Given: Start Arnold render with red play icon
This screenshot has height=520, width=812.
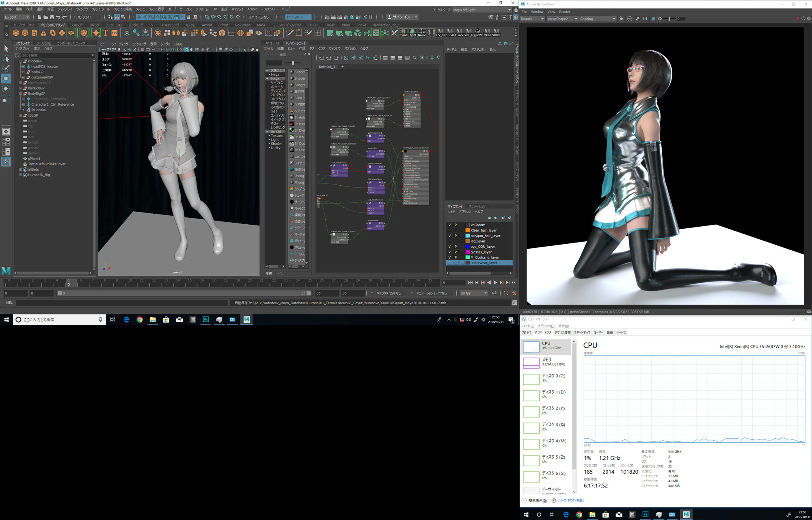Looking at the screenshot, I should (797, 19).
